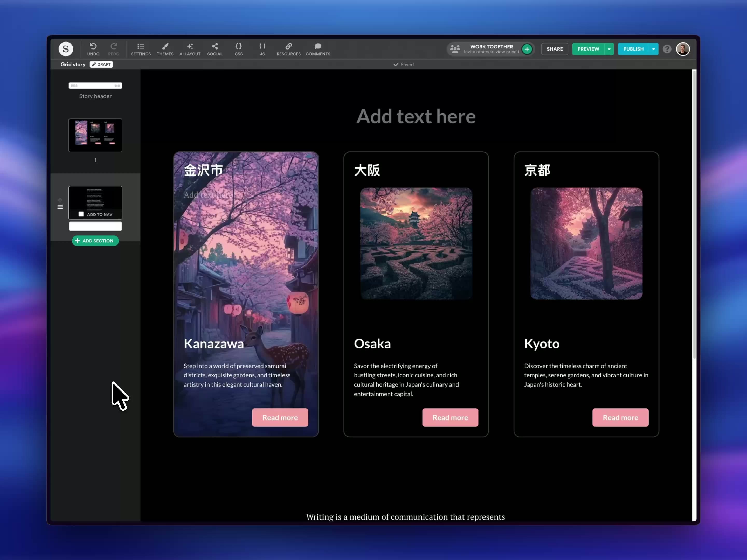Open the Resources link icon
The height and width of the screenshot is (560, 747).
pos(288,46)
